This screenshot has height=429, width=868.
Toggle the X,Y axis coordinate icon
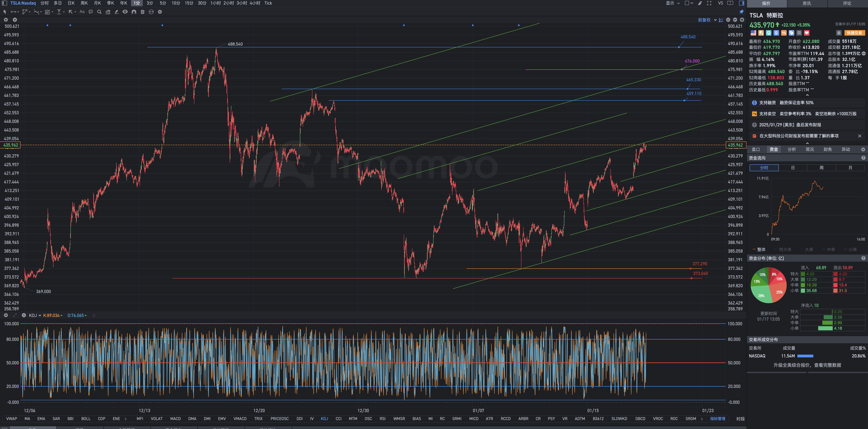point(721,20)
